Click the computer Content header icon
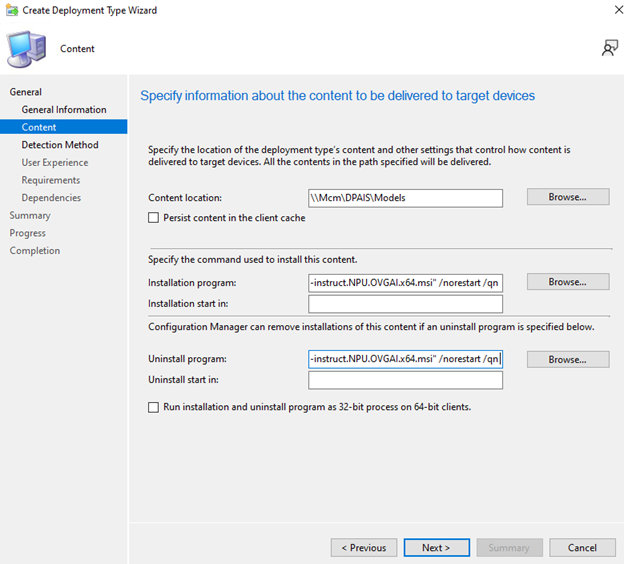This screenshot has width=624, height=564. (26, 49)
